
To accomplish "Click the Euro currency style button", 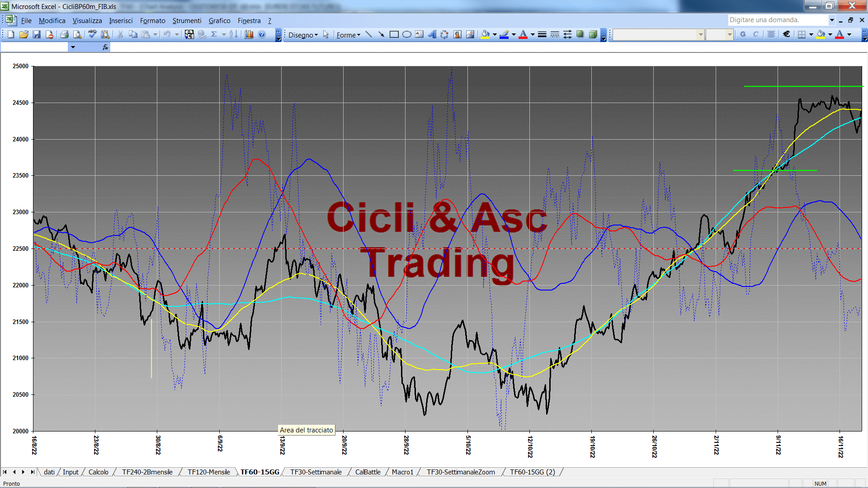I will pos(787,34).
